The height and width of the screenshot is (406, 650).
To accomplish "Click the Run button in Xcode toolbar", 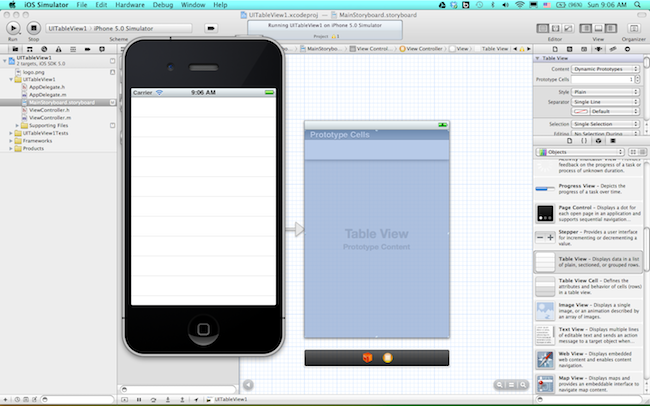I will pos(13,28).
